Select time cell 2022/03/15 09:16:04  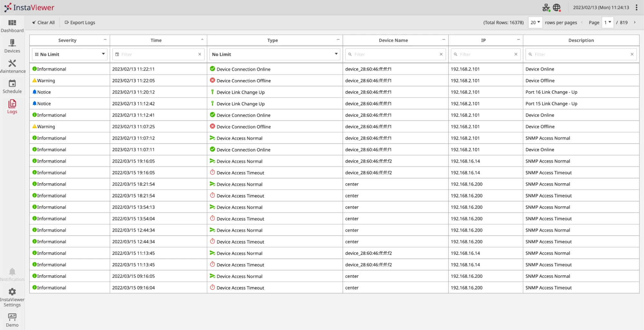[x=133, y=288]
